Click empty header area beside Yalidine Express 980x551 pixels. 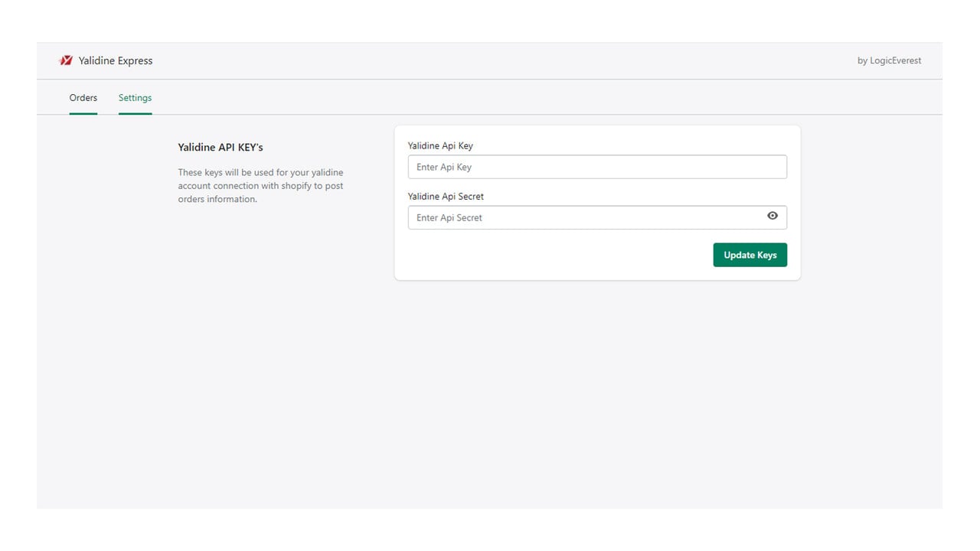point(498,60)
